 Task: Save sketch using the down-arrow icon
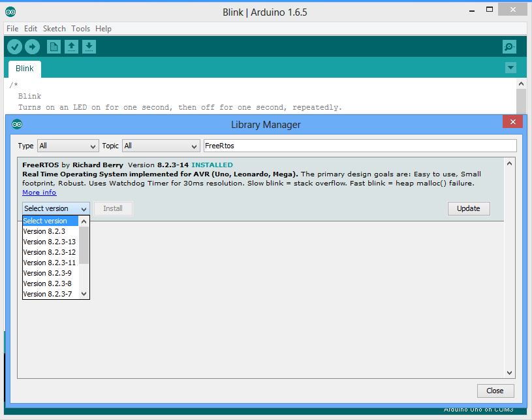point(89,46)
